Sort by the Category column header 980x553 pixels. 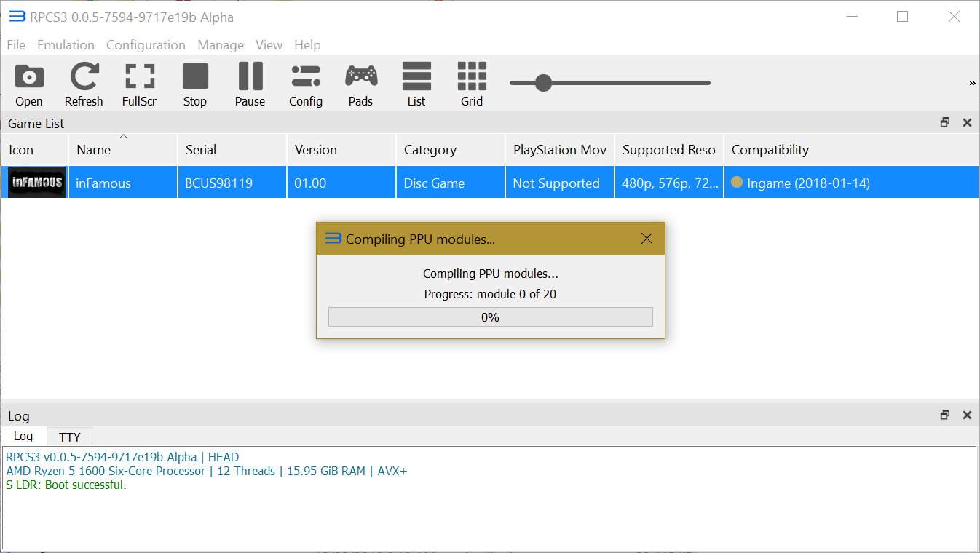pos(451,150)
